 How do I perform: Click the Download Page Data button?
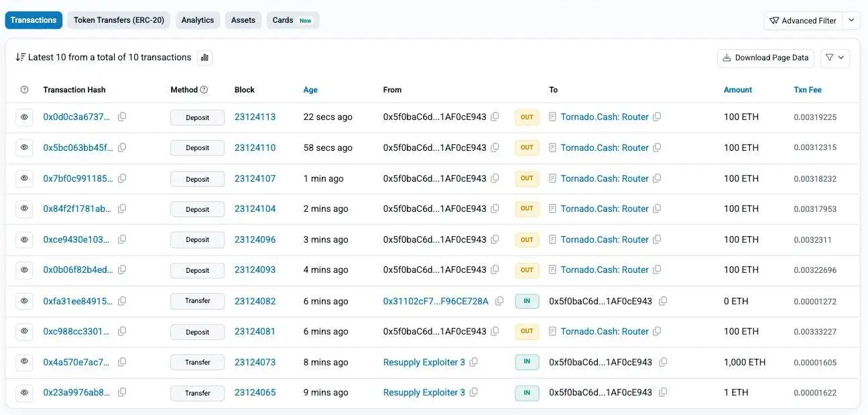[765, 58]
